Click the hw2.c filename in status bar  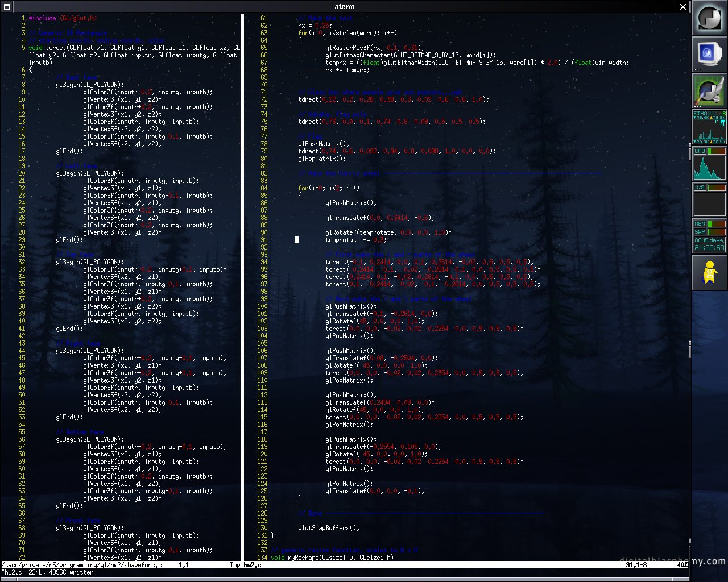click(253, 565)
